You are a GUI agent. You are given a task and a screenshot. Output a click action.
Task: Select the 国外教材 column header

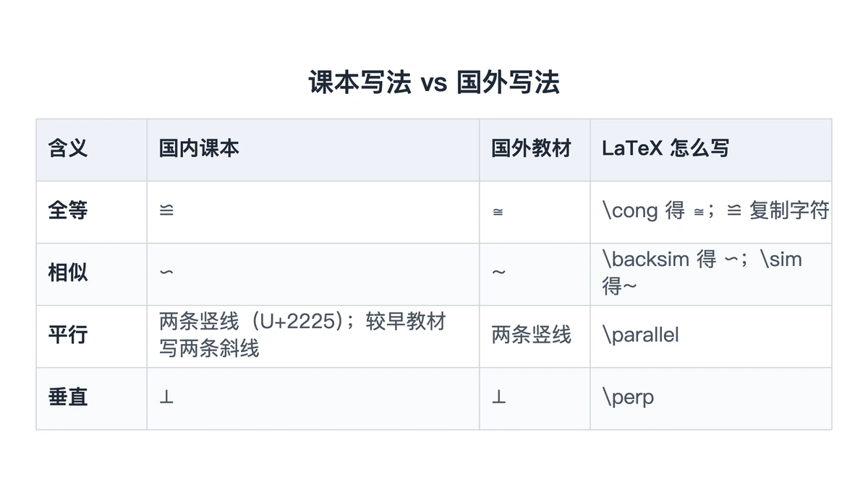coord(532,149)
